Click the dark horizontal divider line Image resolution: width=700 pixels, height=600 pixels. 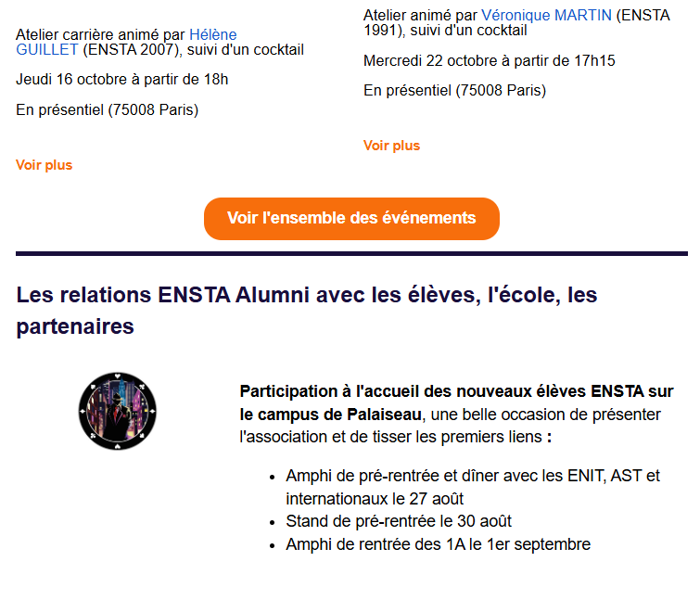click(351, 253)
